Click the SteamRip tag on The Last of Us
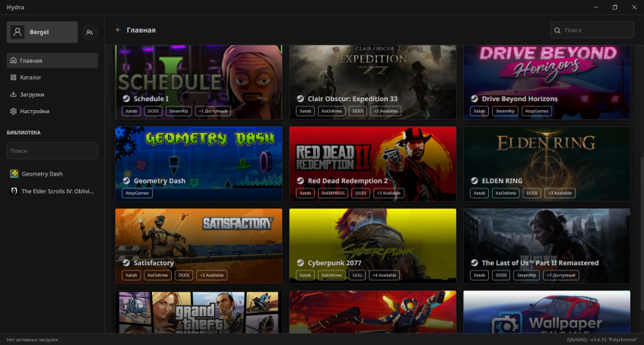 527,275
